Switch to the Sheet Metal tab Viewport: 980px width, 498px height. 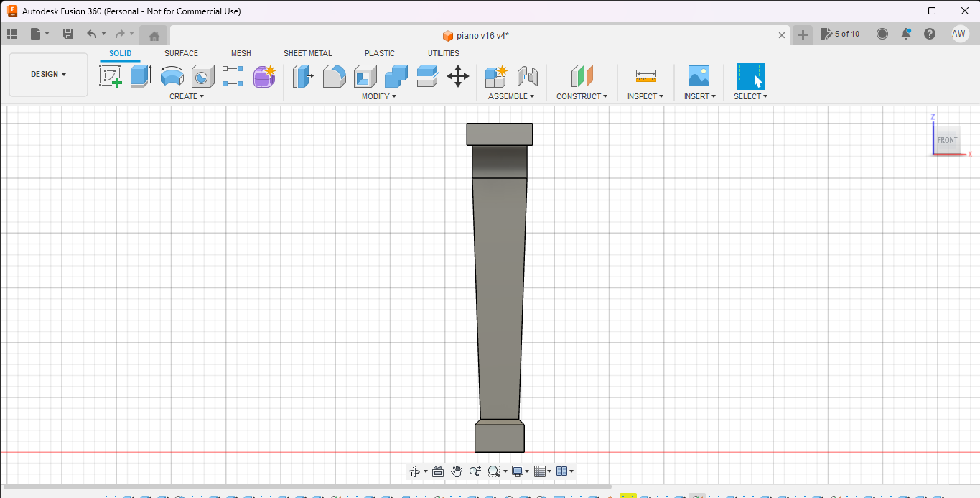(x=307, y=53)
